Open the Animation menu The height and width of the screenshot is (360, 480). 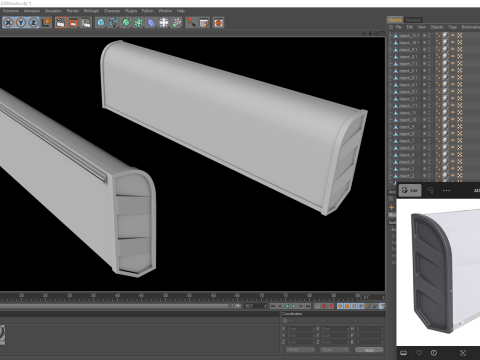tap(32, 11)
